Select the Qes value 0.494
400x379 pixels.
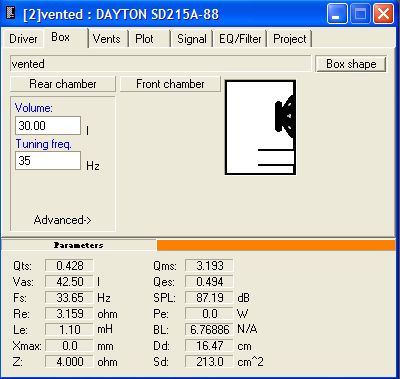pos(209,282)
